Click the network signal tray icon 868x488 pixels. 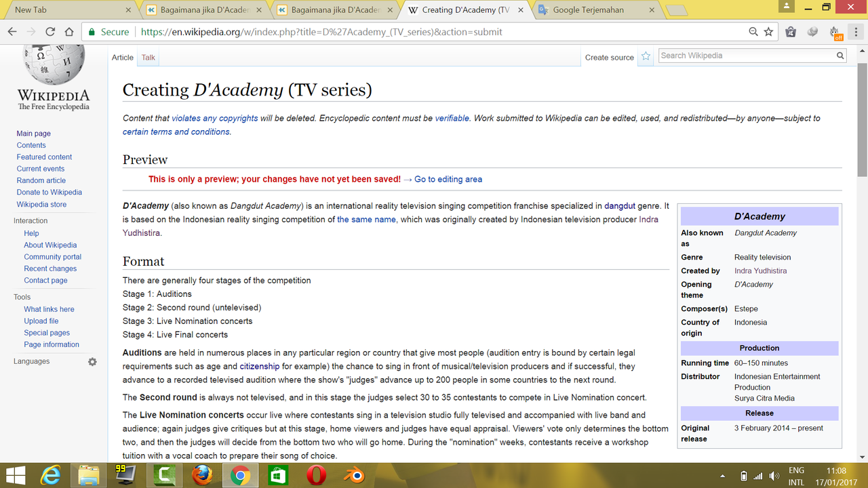click(758, 476)
